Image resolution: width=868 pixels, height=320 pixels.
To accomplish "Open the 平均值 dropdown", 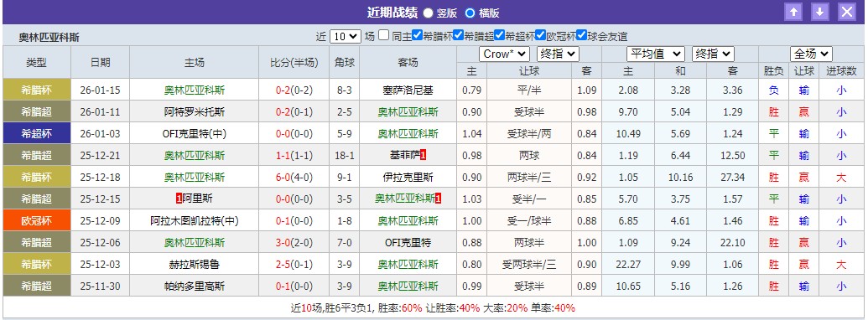I will (656, 54).
